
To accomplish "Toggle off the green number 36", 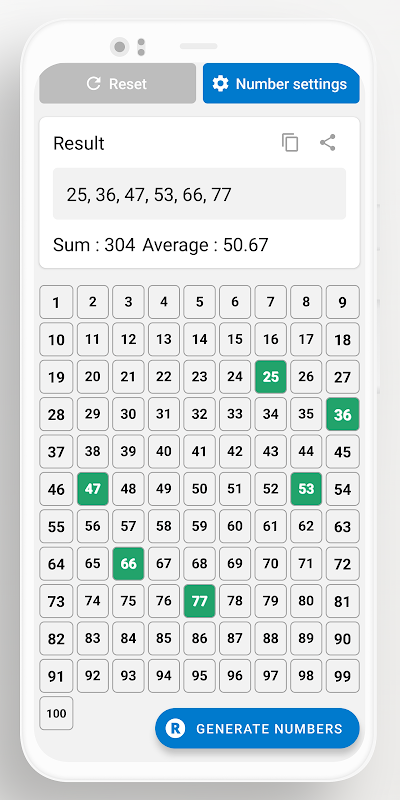I will (342, 414).
